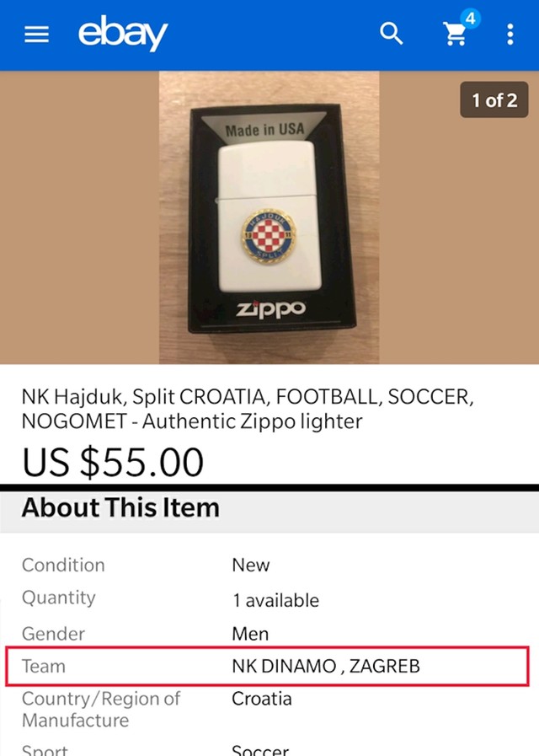Tap the Team label
This screenshot has height=756, width=539.
(x=43, y=667)
